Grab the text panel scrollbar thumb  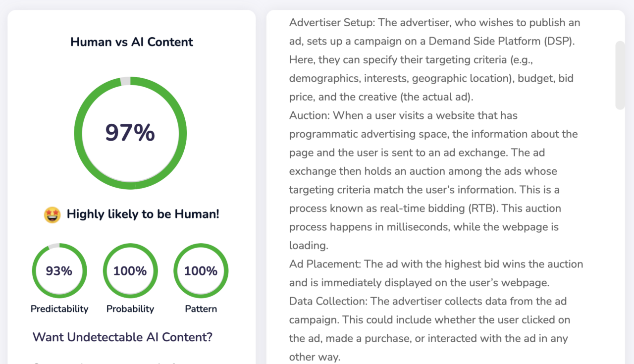pos(620,75)
